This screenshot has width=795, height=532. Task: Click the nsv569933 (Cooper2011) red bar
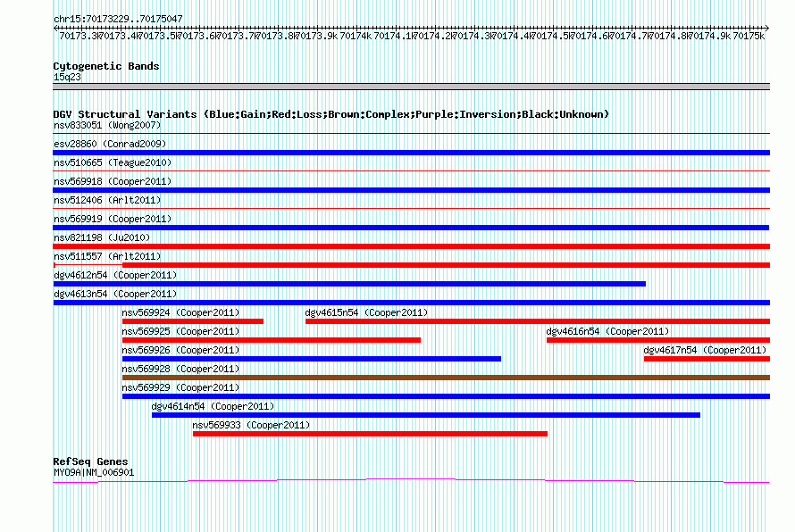coord(370,434)
